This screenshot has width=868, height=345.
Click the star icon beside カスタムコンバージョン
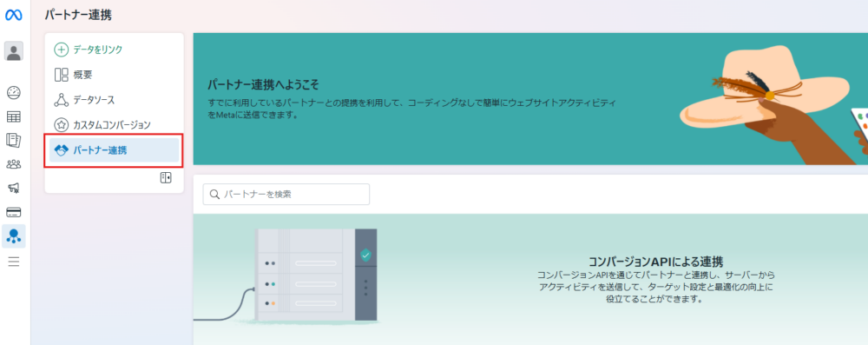[61, 125]
